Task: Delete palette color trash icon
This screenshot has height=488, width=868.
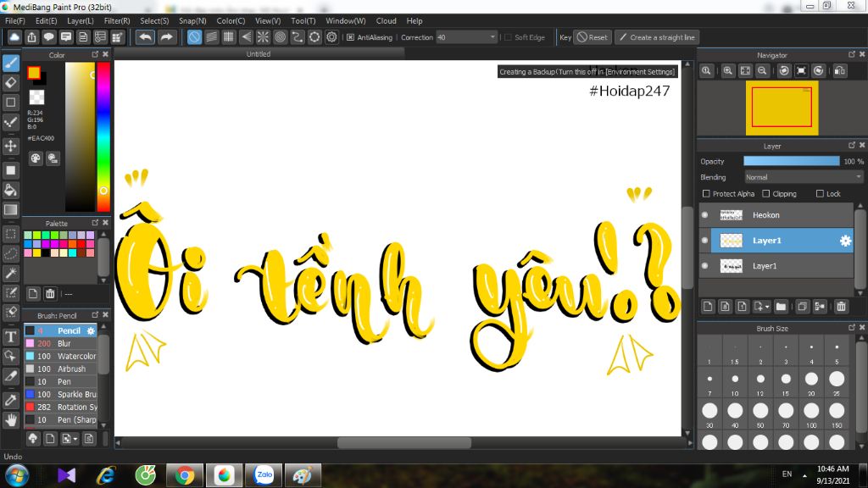Action: tap(50, 294)
